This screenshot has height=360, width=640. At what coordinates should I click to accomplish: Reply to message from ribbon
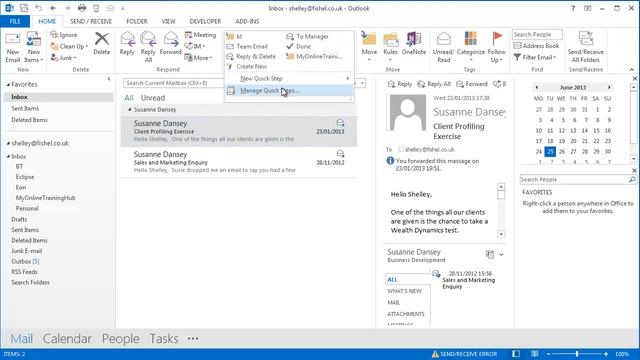127,44
